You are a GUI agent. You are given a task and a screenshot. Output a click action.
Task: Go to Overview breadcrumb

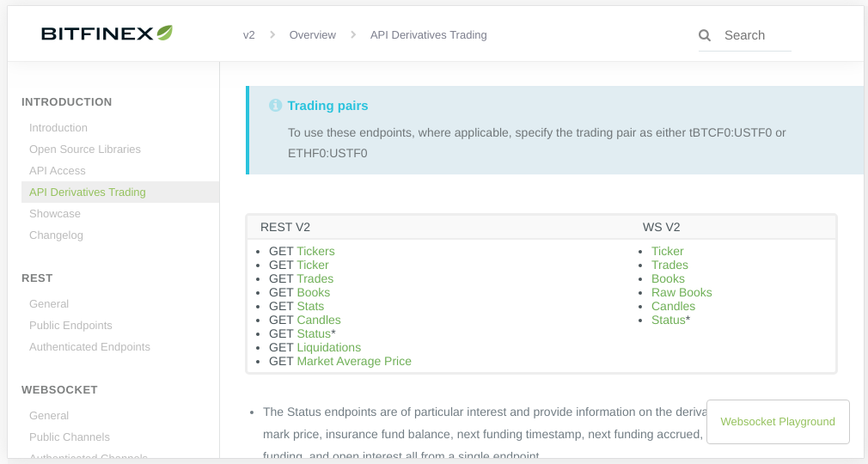coord(312,35)
